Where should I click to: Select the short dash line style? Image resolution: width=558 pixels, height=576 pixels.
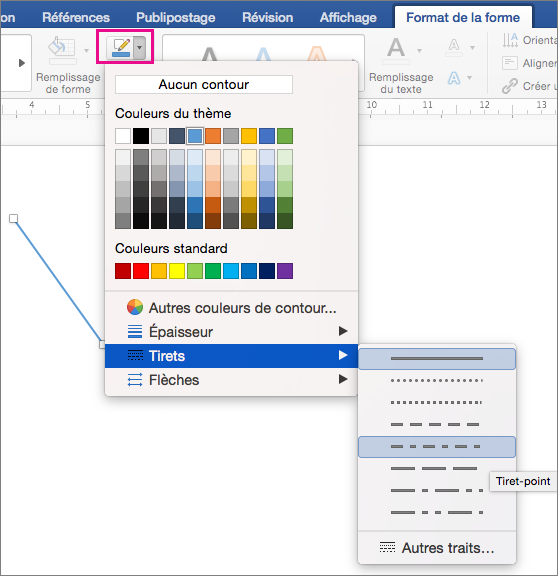click(x=437, y=425)
